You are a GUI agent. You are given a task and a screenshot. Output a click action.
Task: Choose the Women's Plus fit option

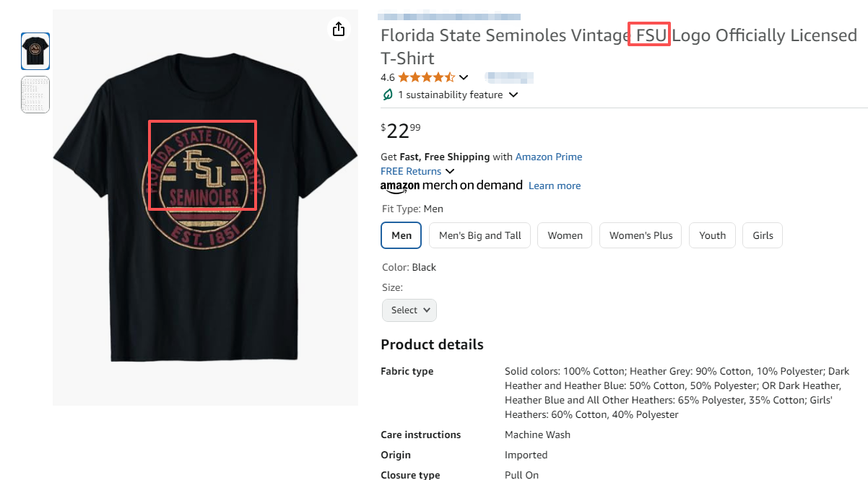tap(641, 235)
